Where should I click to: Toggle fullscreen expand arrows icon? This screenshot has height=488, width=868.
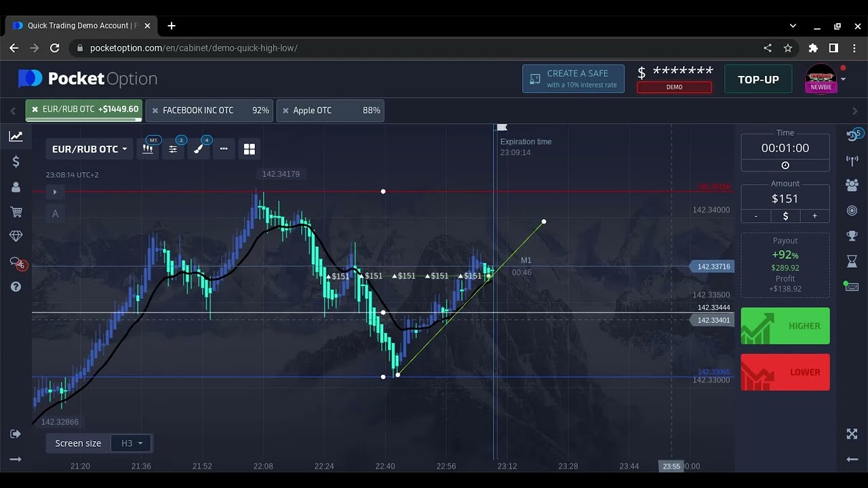point(852,434)
